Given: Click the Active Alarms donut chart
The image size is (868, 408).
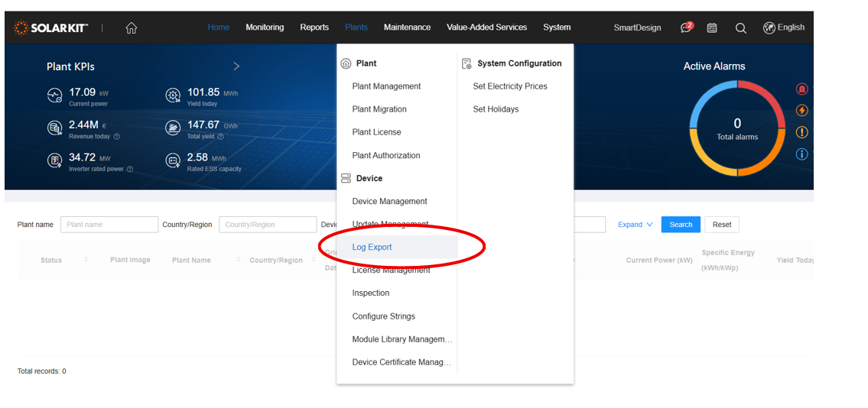Looking at the screenshot, I should click(736, 128).
